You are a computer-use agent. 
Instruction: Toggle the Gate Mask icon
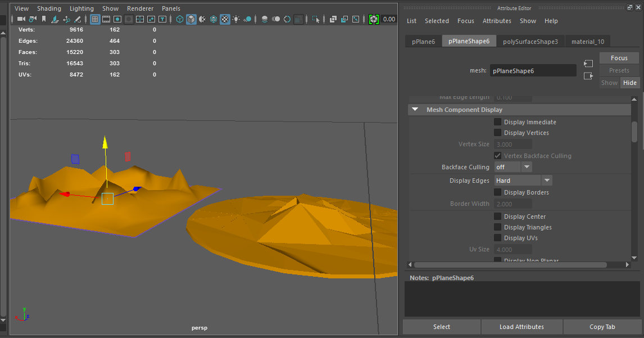(129, 19)
